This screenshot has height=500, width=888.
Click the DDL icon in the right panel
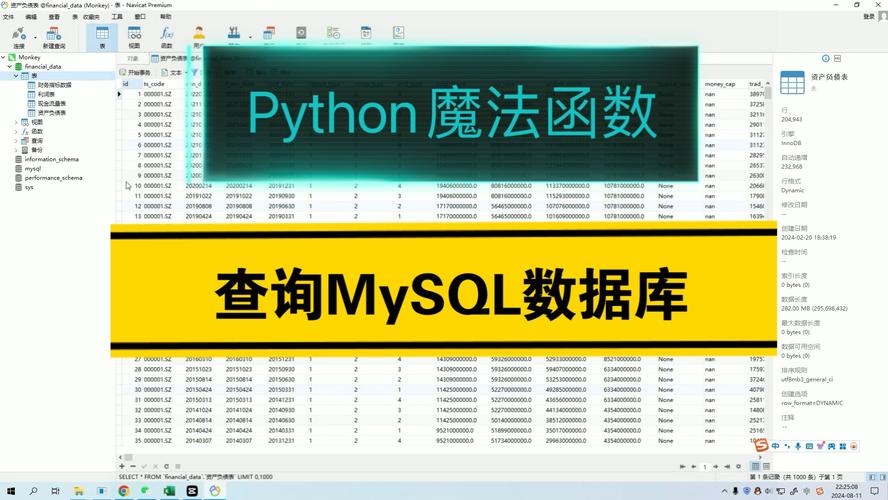tap(838, 58)
